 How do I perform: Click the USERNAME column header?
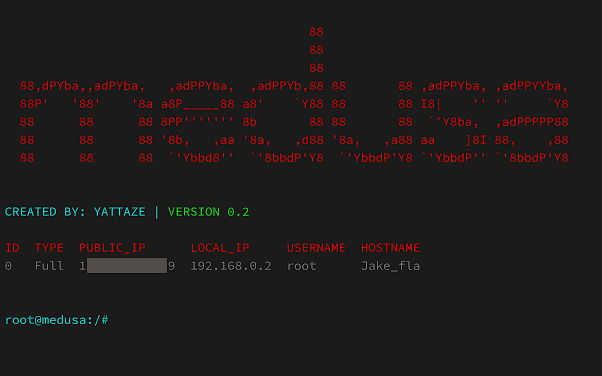tap(316, 248)
